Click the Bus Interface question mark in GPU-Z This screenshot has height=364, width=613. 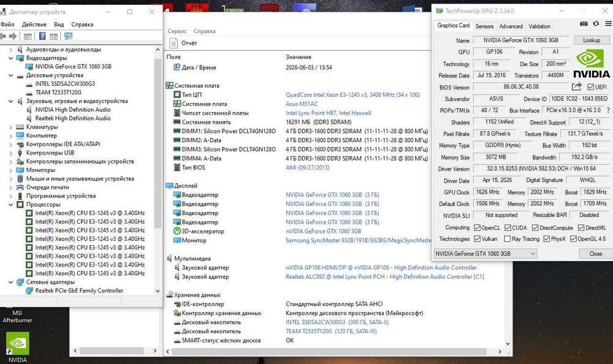pos(608,110)
